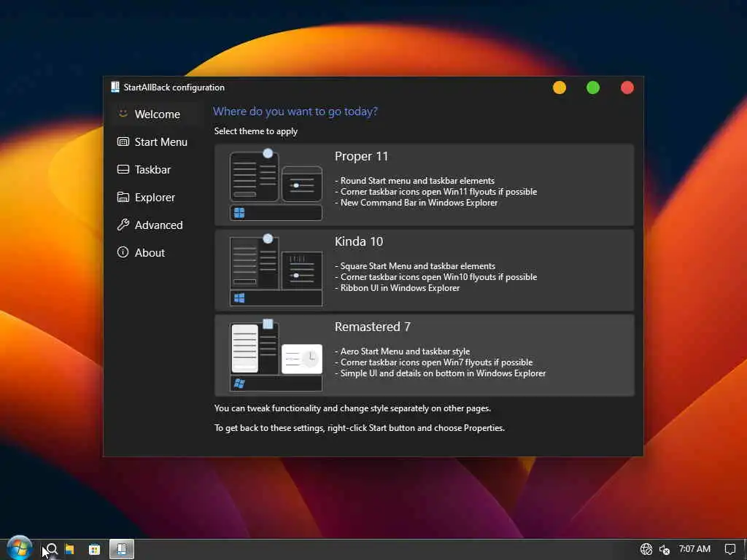Click the 7:07 AM clock
747x560 pixels.
pyautogui.click(x=694, y=549)
